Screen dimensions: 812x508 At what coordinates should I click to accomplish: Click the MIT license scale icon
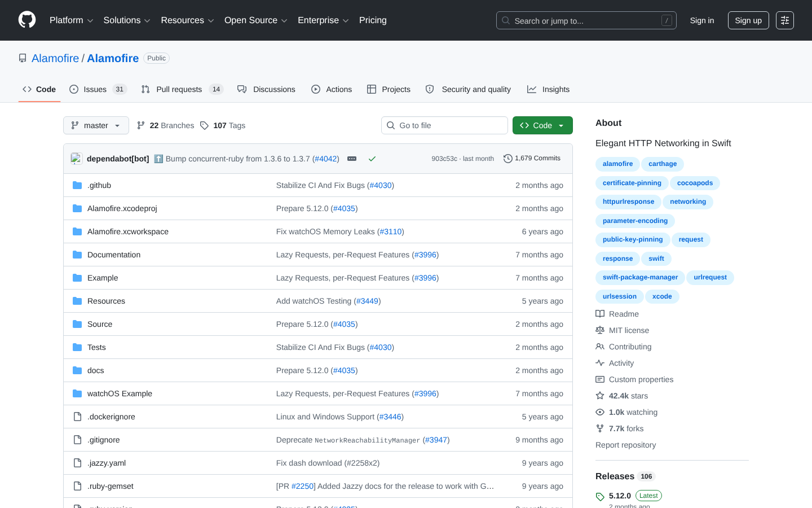[x=600, y=330]
